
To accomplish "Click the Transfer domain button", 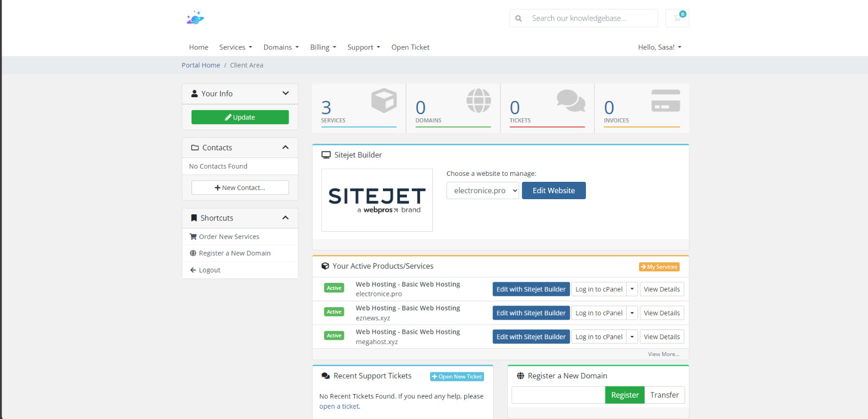I will [665, 395].
